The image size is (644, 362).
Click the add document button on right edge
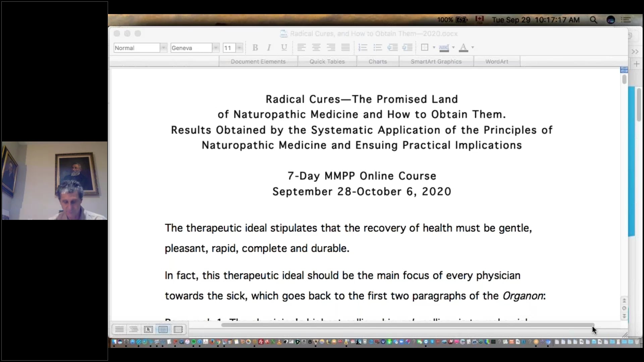tap(636, 64)
